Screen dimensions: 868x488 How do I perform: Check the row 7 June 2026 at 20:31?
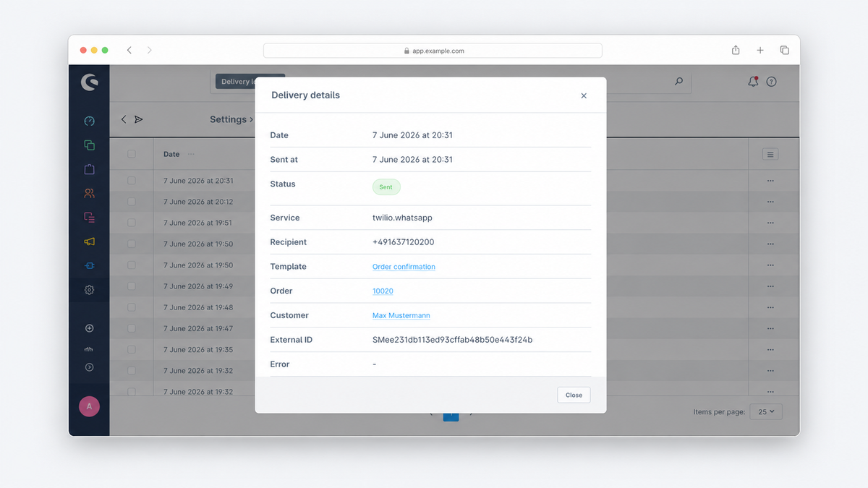point(132,181)
